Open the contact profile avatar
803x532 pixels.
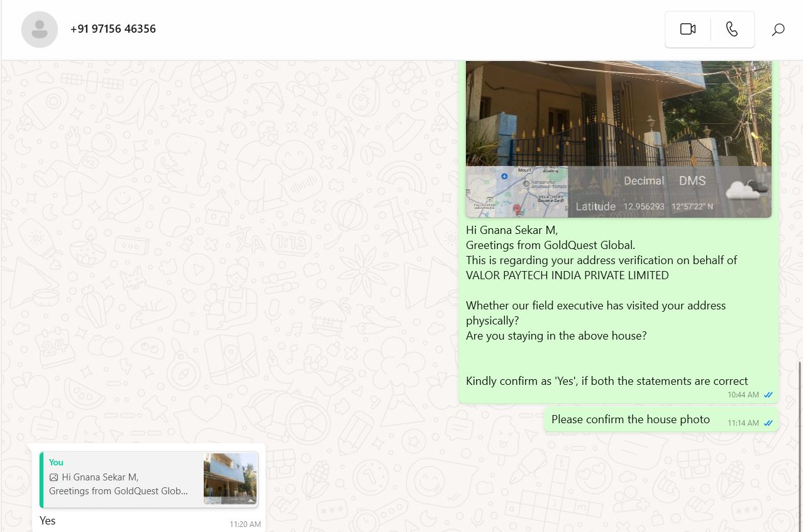click(40, 30)
